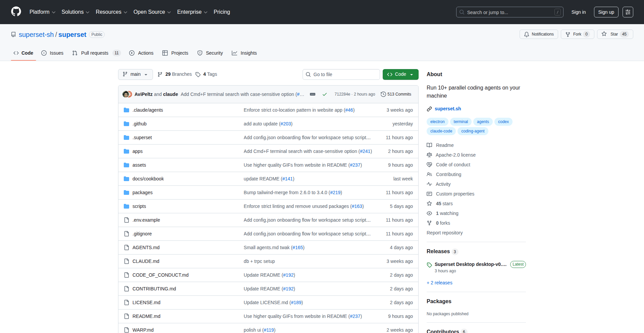This screenshot has height=333, width=644.
Task: Open Code of conduct icon
Action: (429, 164)
